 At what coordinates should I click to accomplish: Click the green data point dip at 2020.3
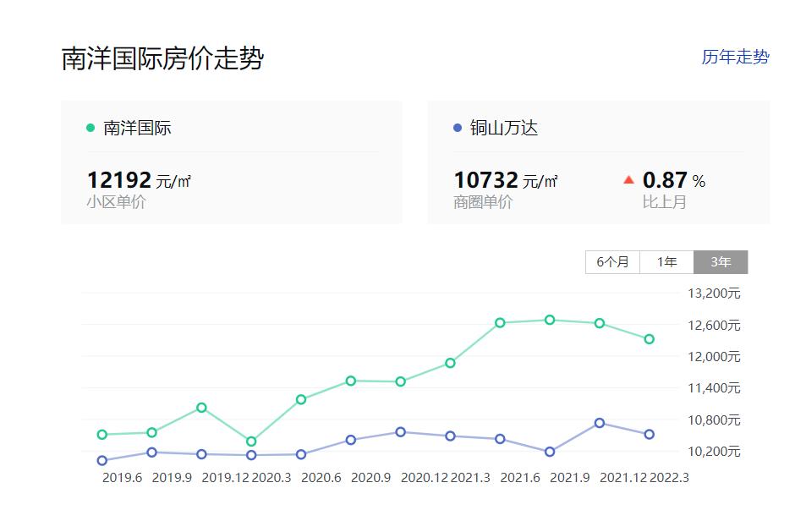coord(250,441)
